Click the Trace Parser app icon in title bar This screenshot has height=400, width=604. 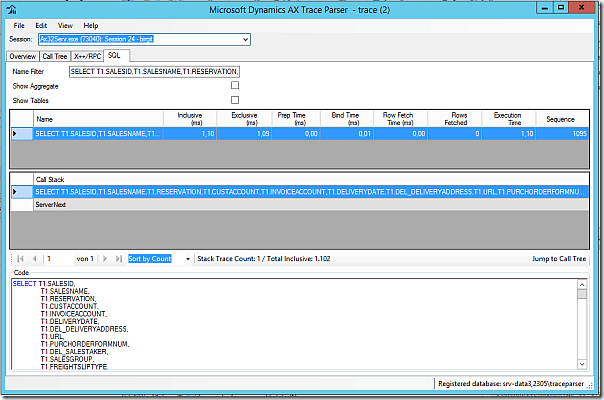point(12,9)
